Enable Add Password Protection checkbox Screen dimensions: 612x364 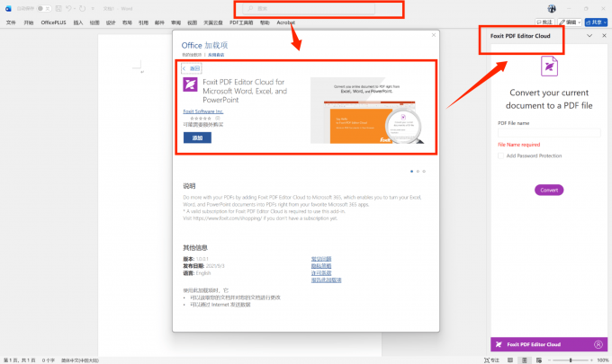500,155
